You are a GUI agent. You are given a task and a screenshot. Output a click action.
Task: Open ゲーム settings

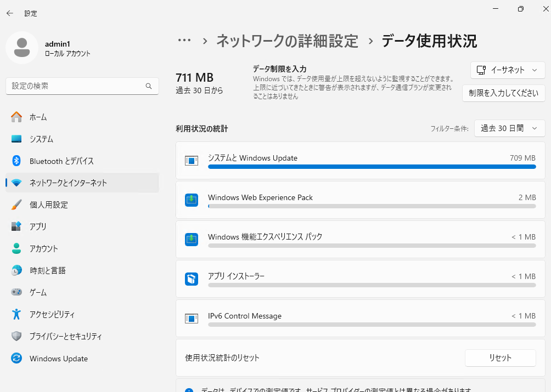pos(82,292)
